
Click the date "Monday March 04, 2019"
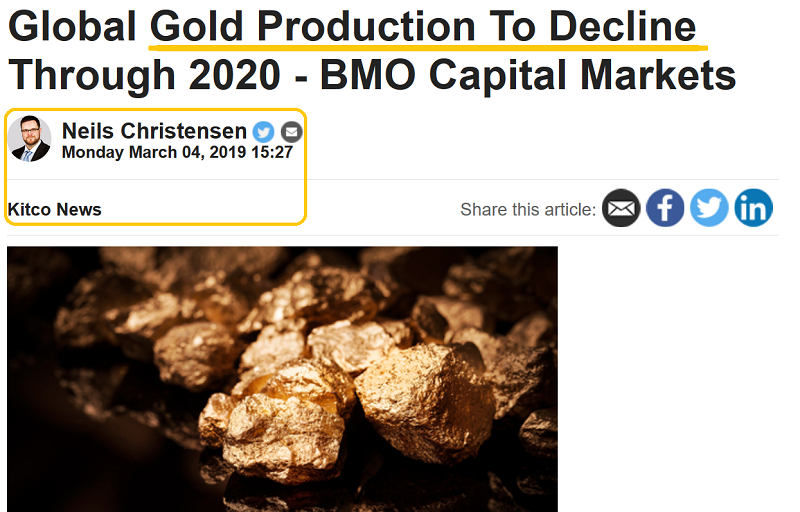pos(150,153)
